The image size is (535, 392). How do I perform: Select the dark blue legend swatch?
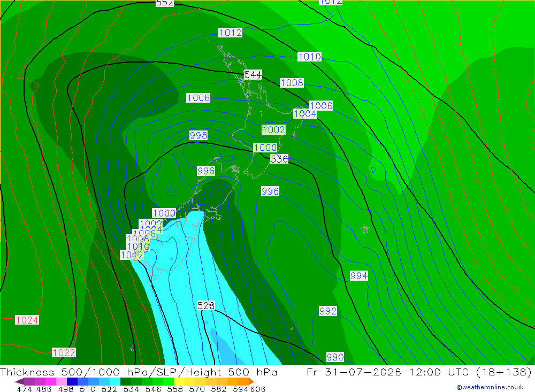tap(72, 381)
